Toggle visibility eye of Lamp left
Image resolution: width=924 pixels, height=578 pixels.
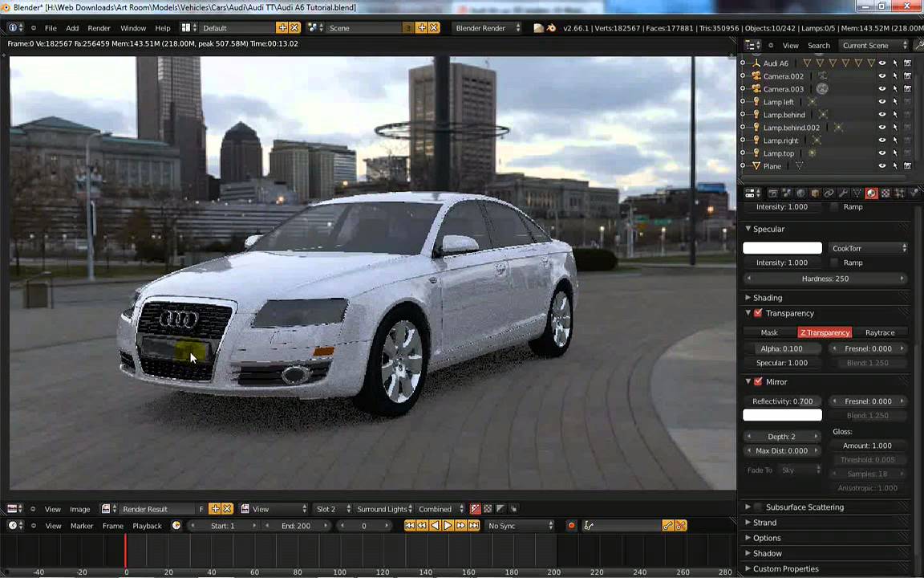click(x=882, y=101)
